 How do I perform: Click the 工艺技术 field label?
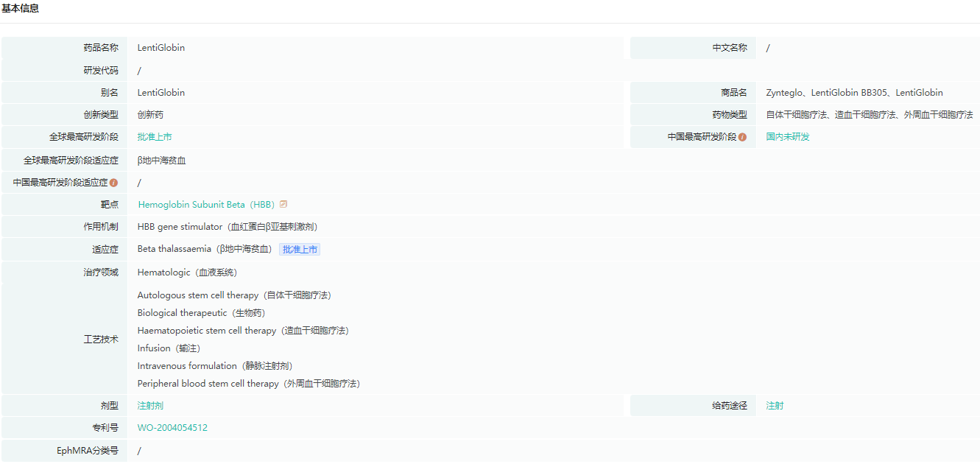[101, 340]
